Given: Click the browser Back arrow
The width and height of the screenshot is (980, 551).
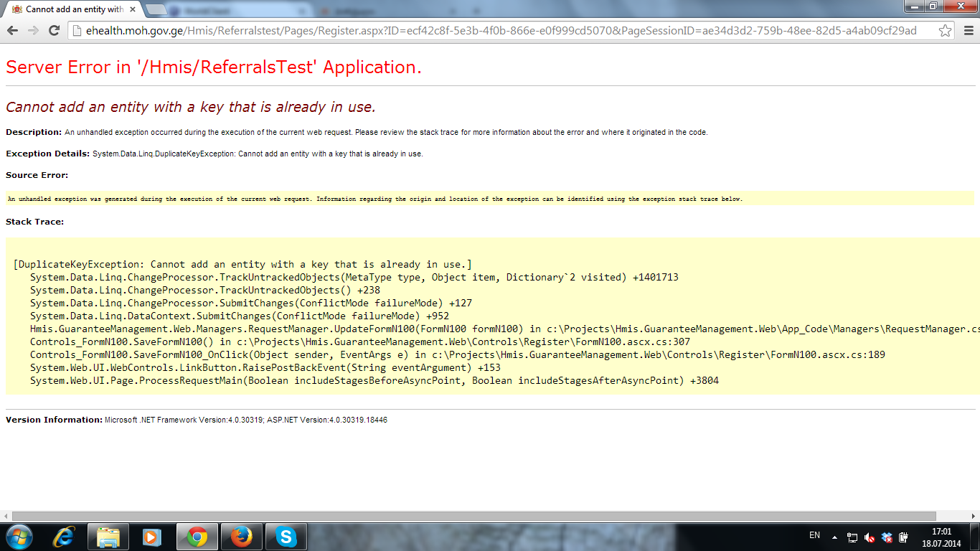Looking at the screenshot, I should pos(13,31).
